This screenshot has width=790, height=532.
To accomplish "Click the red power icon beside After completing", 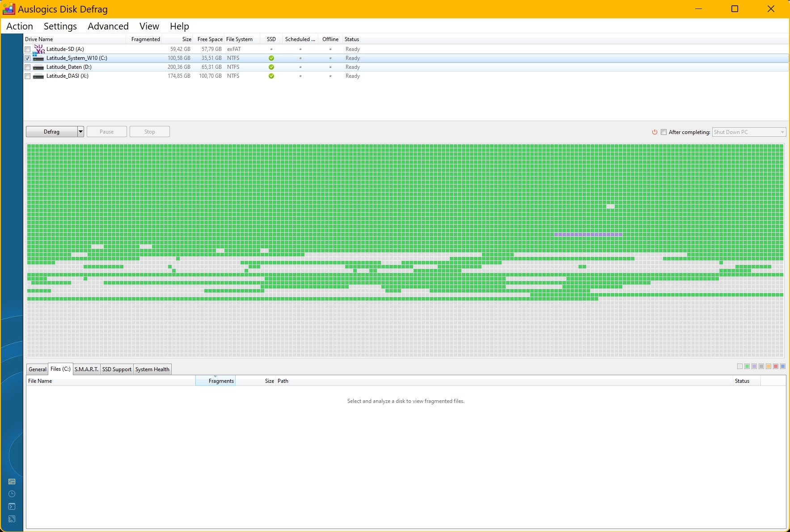I will (655, 132).
